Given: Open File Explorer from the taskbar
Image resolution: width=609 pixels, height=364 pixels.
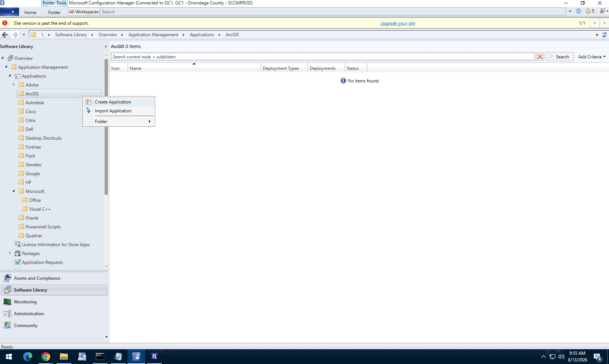Looking at the screenshot, I should coord(64,357).
